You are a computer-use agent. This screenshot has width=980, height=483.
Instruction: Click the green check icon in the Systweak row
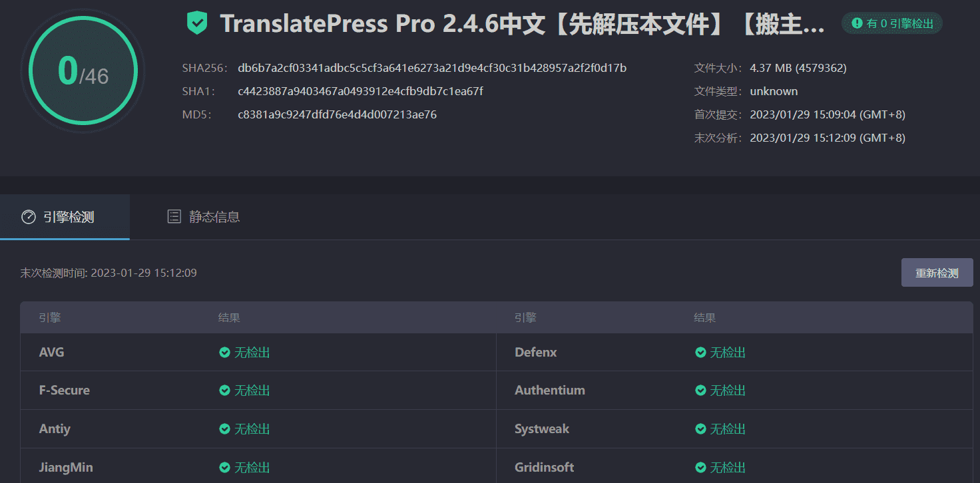click(x=700, y=429)
